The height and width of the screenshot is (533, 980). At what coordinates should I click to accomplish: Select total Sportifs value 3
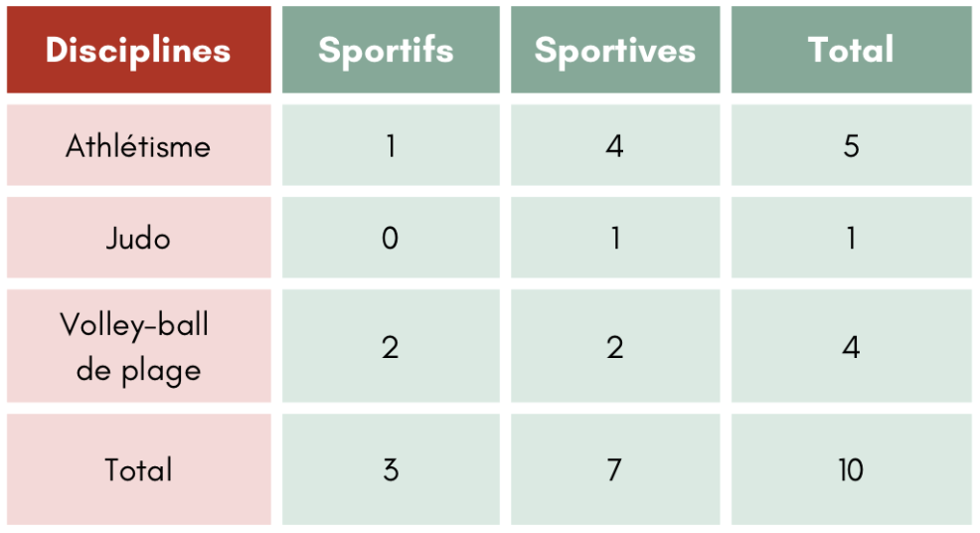coord(391,469)
